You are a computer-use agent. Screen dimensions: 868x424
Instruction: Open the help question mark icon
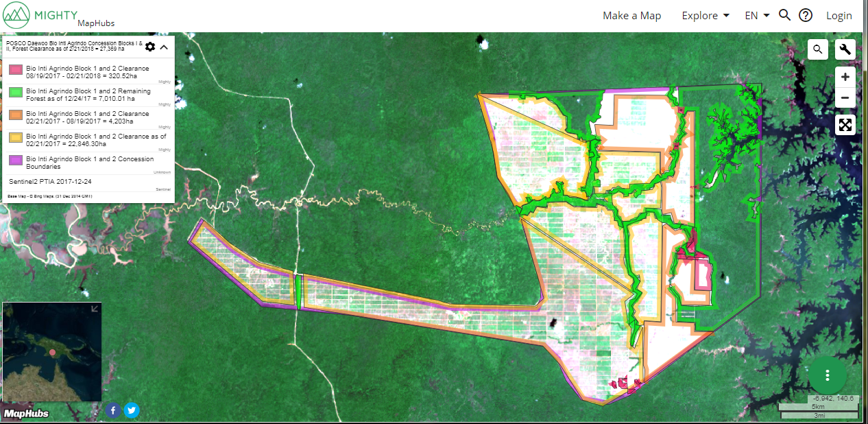(806, 15)
